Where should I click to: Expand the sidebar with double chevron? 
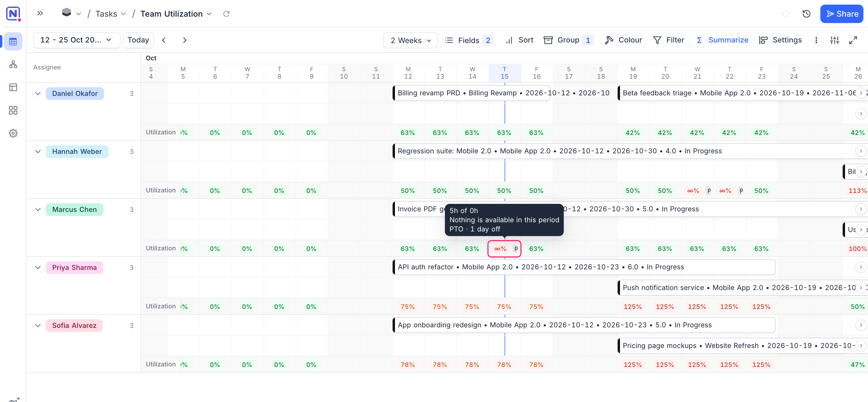[x=40, y=13]
